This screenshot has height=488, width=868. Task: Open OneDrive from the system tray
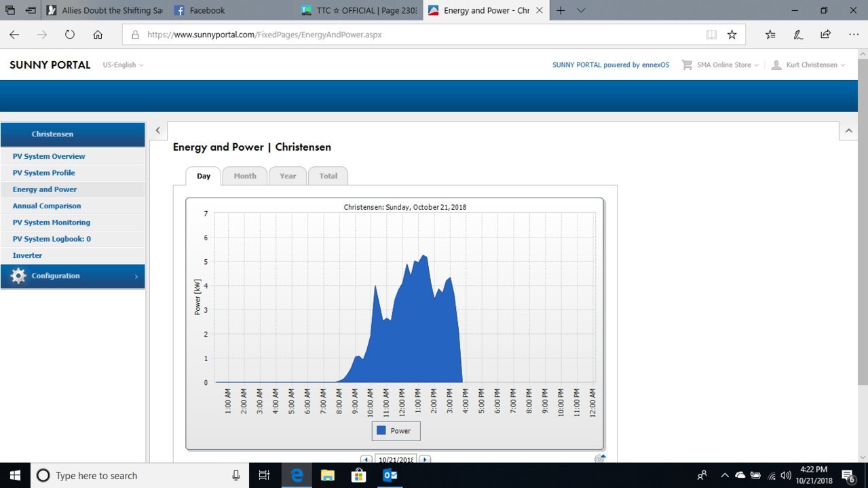[x=740, y=475]
